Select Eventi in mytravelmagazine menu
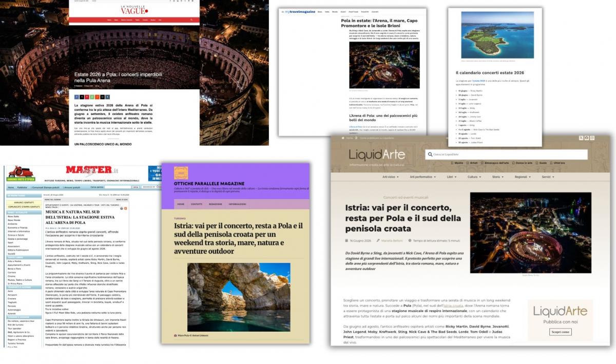 (344, 11)
